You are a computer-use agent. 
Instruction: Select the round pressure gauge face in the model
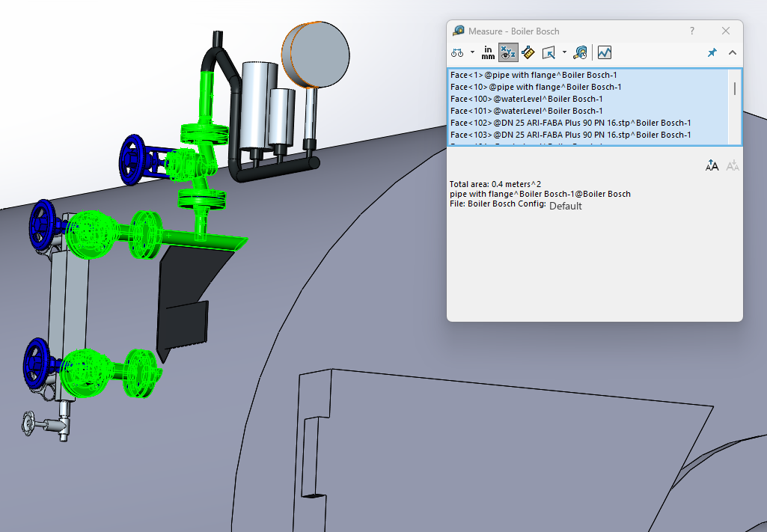320,55
